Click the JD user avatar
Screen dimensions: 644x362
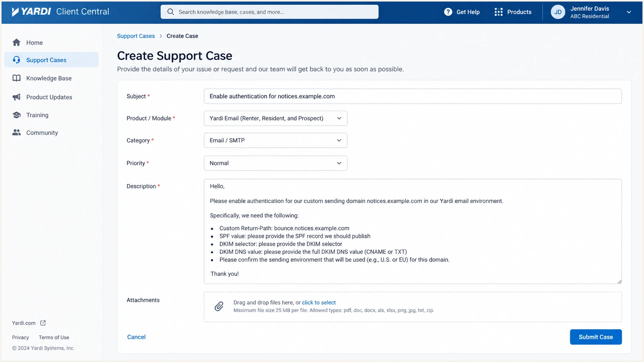[x=558, y=12]
